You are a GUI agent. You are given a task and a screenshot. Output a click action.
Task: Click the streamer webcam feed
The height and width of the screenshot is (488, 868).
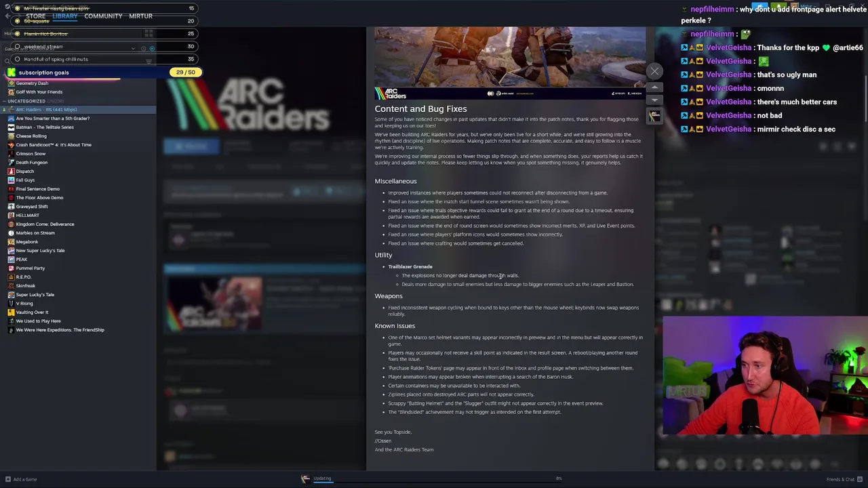coord(765,375)
